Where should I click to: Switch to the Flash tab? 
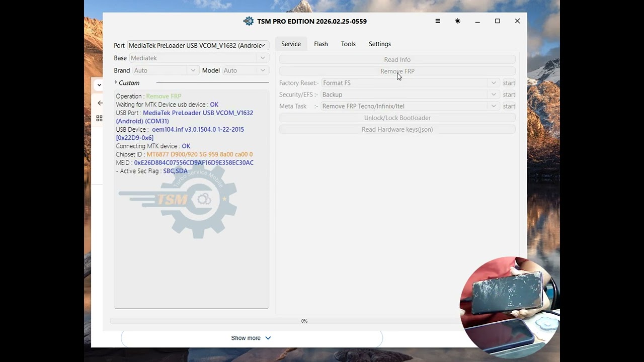(321, 44)
